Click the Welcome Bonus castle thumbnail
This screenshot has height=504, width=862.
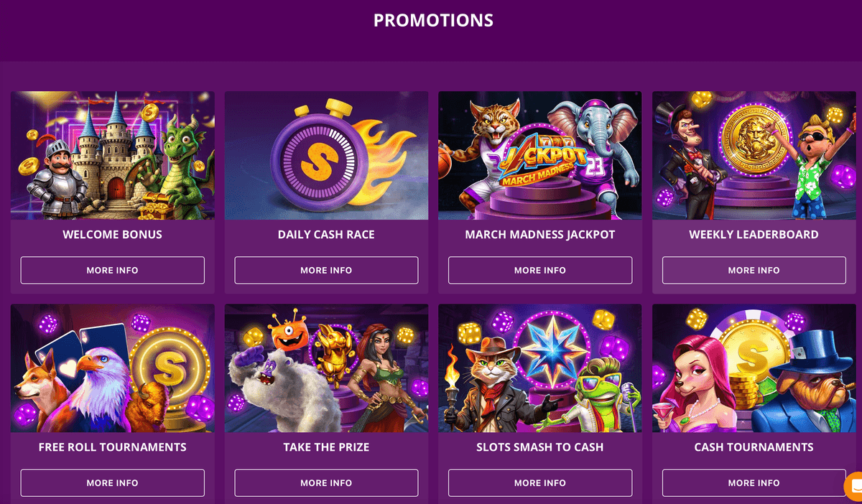(x=112, y=154)
